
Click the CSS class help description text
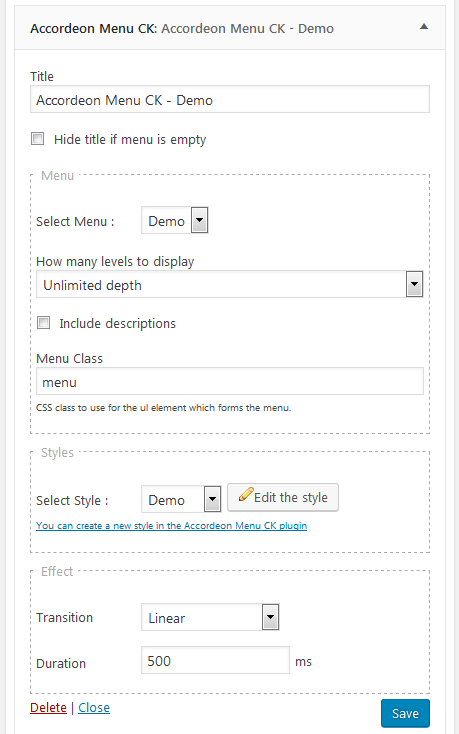tap(163, 408)
